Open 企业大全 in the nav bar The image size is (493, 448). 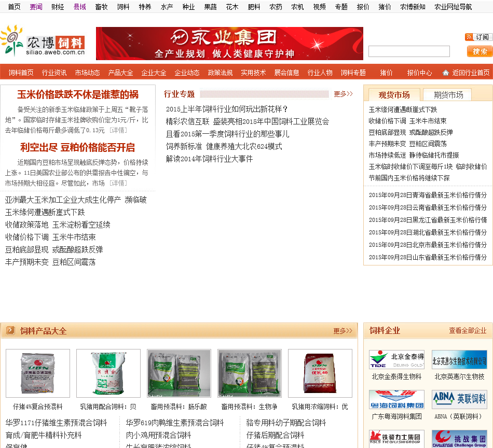(x=154, y=73)
